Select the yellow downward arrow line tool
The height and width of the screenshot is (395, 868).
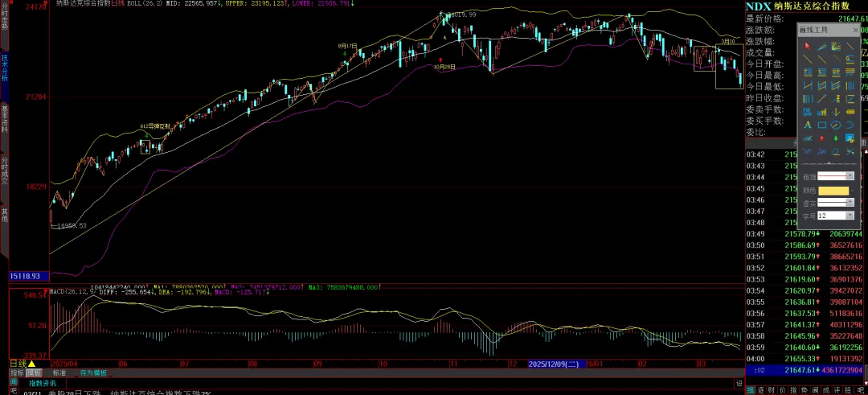pyautogui.click(x=836, y=113)
